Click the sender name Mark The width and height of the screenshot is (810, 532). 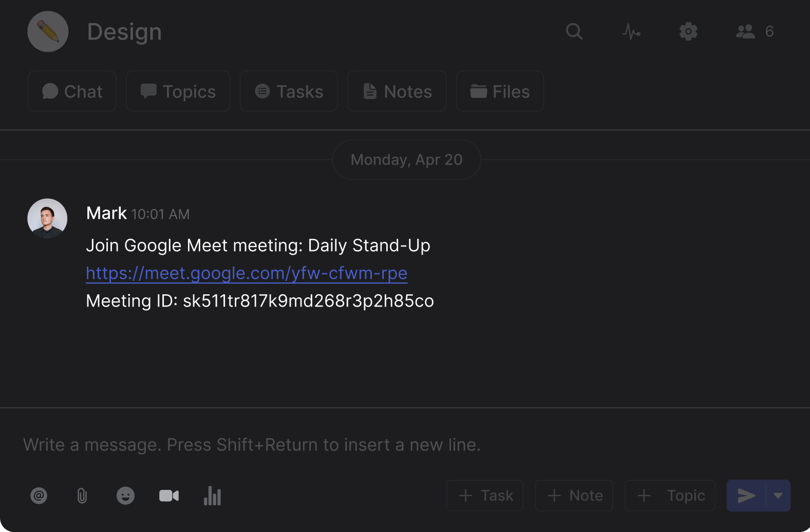[x=106, y=213]
